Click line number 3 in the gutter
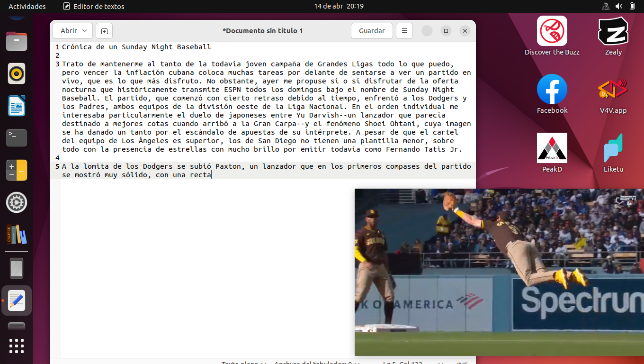The image size is (644, 364). coord(57,64)
